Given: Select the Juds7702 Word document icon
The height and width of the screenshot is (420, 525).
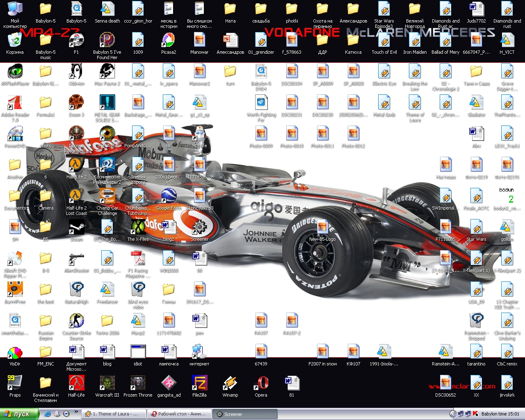Looking at the screenshot, I should [x=476, y=12].
